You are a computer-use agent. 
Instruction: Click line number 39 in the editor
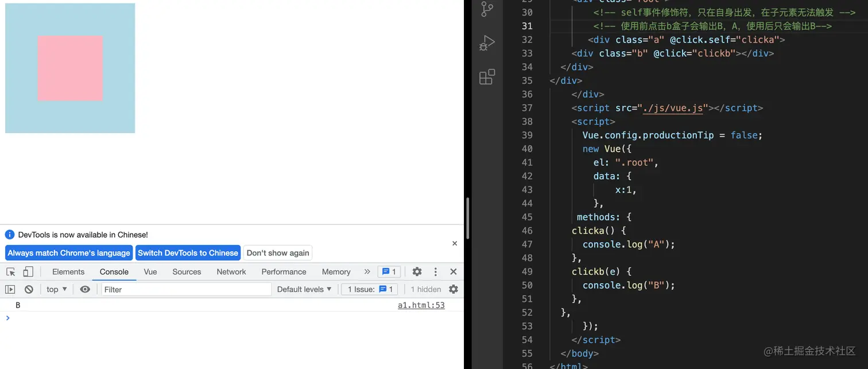point(527,135)
